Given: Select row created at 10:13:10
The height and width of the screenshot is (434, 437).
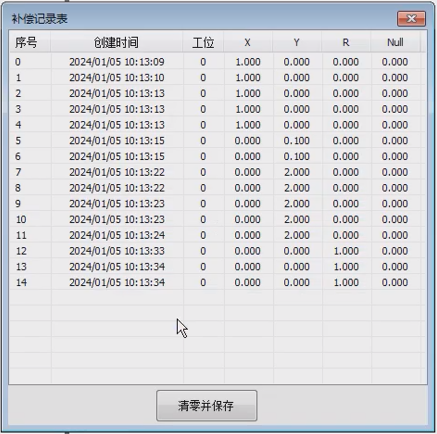Looking at the screenshot, I should (x=217, y=78).
